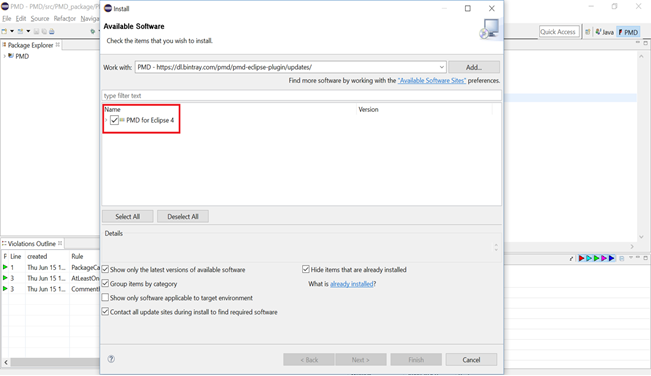This screenshot has height=376, width=651.
Task: Click priority marker on Comment violation row
Action: pos(5,288)
